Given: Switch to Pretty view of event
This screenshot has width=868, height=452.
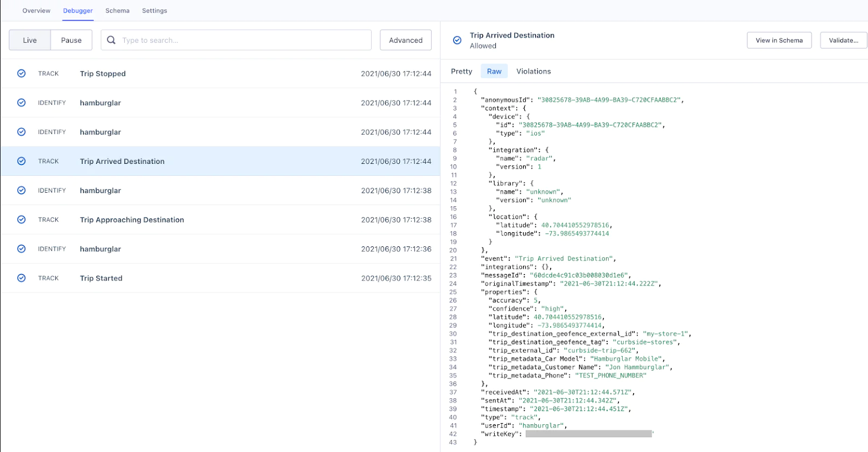Looking at the screenshot, I should (x=461, y=71).
